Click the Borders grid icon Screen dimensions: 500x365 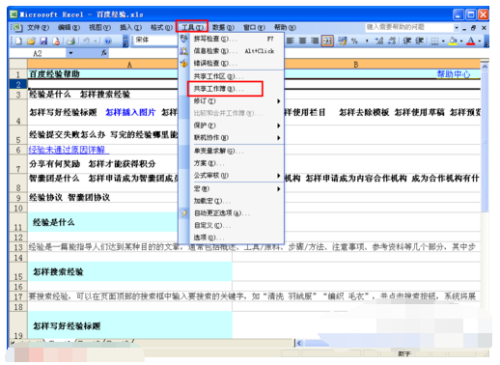click(x=435, y=41)
